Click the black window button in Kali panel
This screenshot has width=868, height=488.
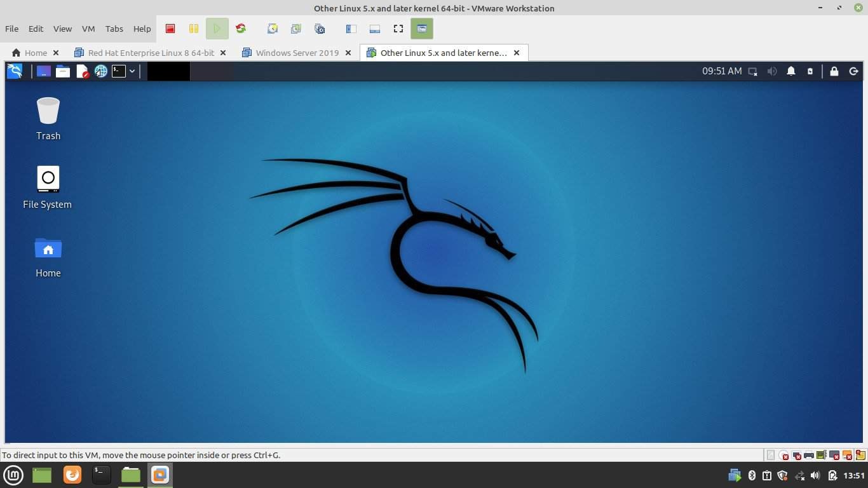168,71
